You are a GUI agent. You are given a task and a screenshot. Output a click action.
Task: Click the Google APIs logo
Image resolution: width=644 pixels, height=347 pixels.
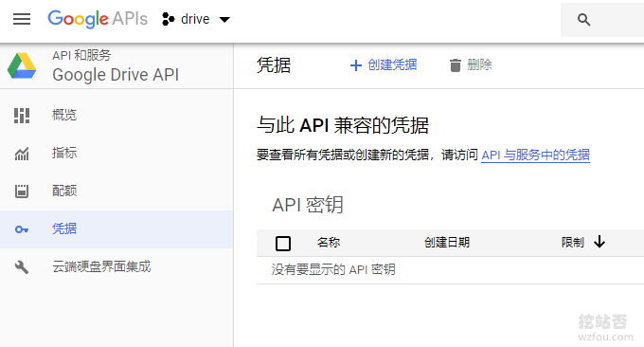click(x=98, y=19)
